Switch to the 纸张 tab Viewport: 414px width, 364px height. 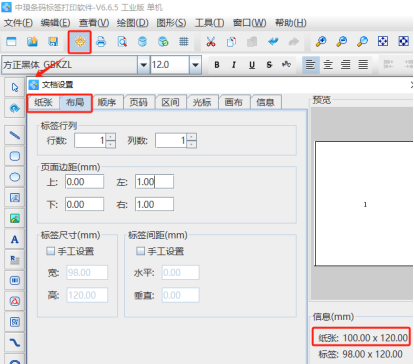click(x=43, y=102)
